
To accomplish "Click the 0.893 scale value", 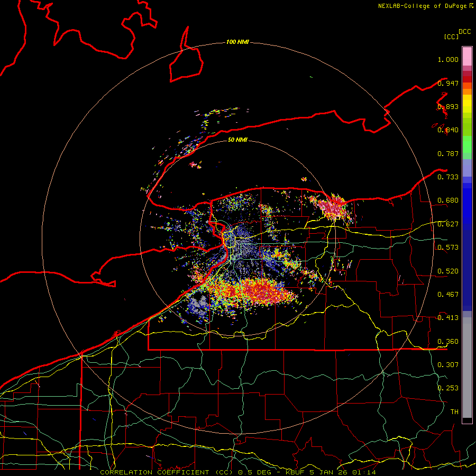I will pos(448,106).
